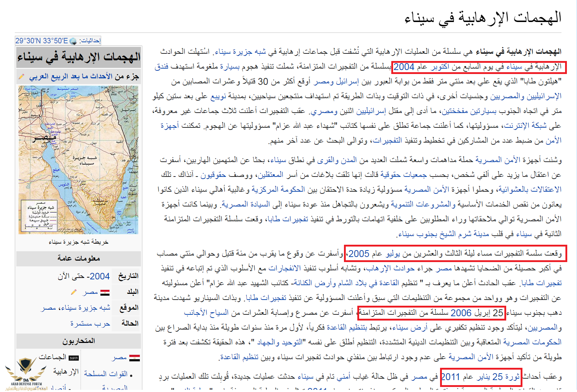Image resolution: width=577 pixels, height=392 pixels.
Task: Click the Egypt flag icon in البلد row
Action: 105,292
